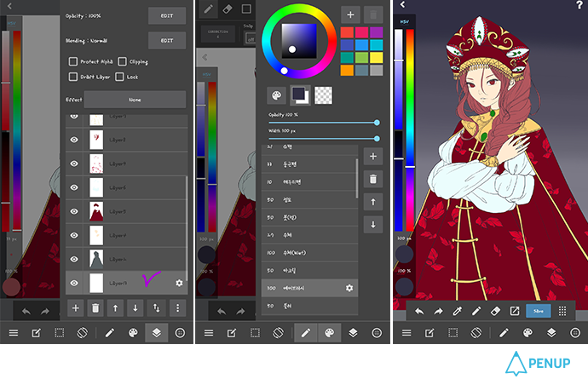The image size is (588, 385).
Task: Toggle eye icon of the layer with pale blue thumbnail
Action: click(74, 187)
